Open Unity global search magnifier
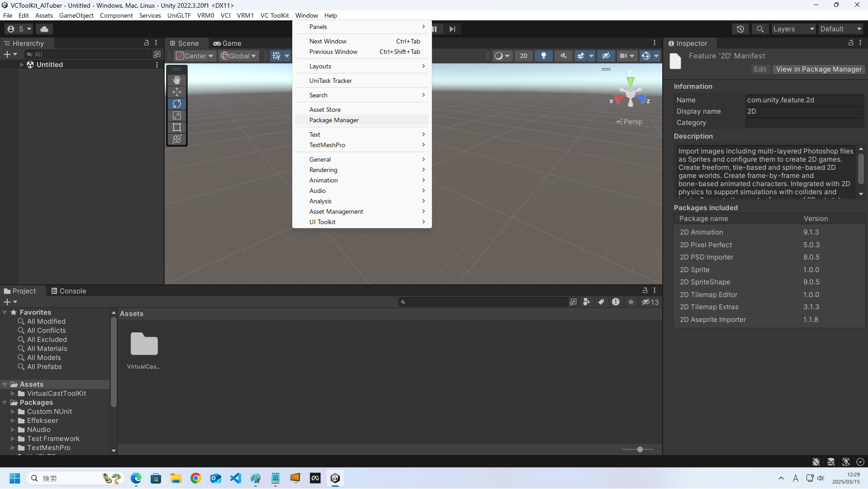Image resolution: width=868 pixels, height=489 pixels. click(760, 29)
